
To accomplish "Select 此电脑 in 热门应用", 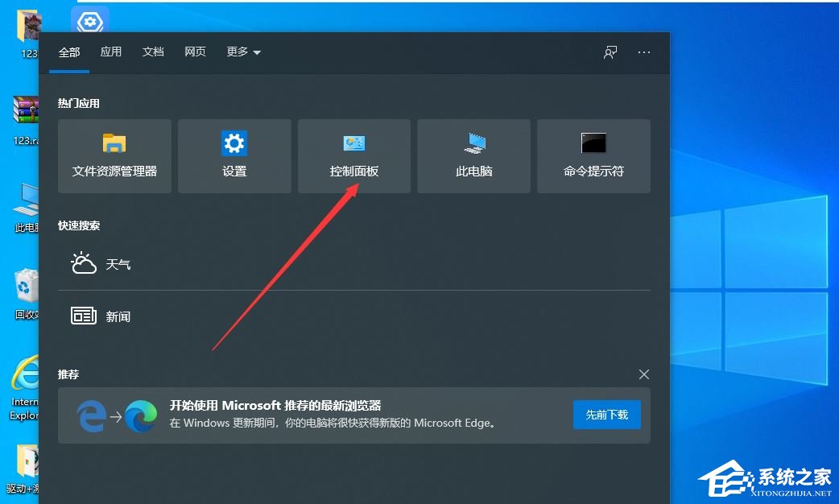I will 473,155.
